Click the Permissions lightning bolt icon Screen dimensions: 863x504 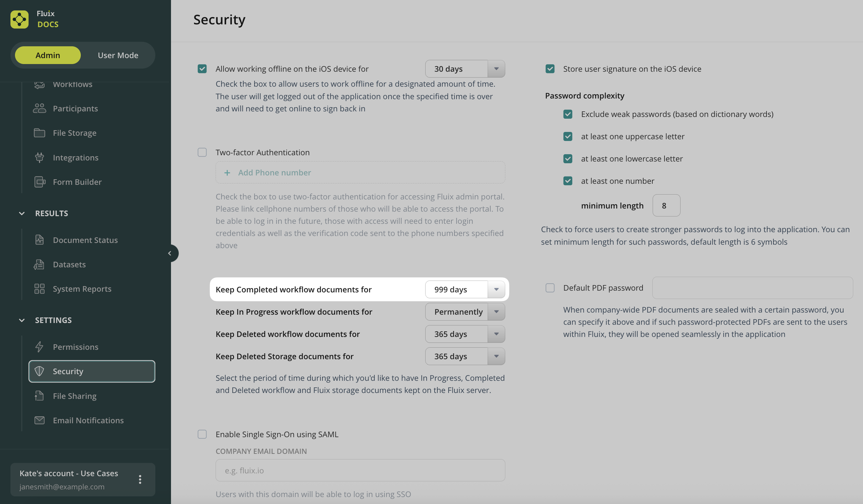[x=39, y=347]
